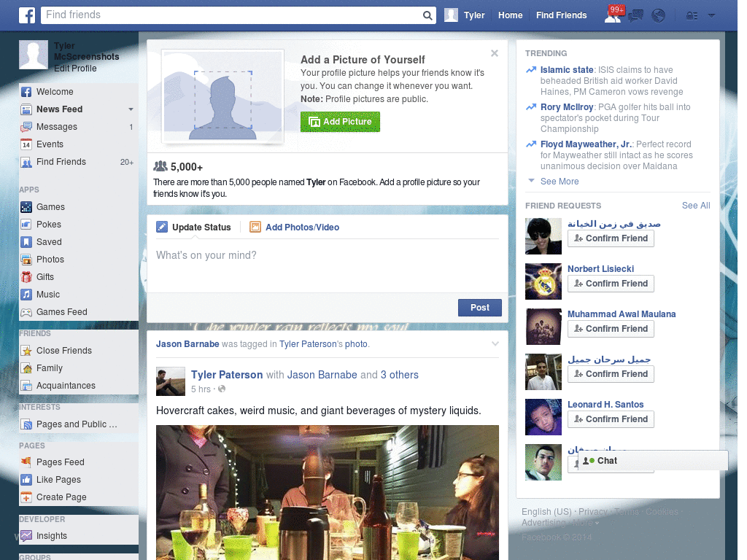This screenshot has width=747, height=560.
Task: Click the Games Feed controller icon
Action: coord(26,312)
